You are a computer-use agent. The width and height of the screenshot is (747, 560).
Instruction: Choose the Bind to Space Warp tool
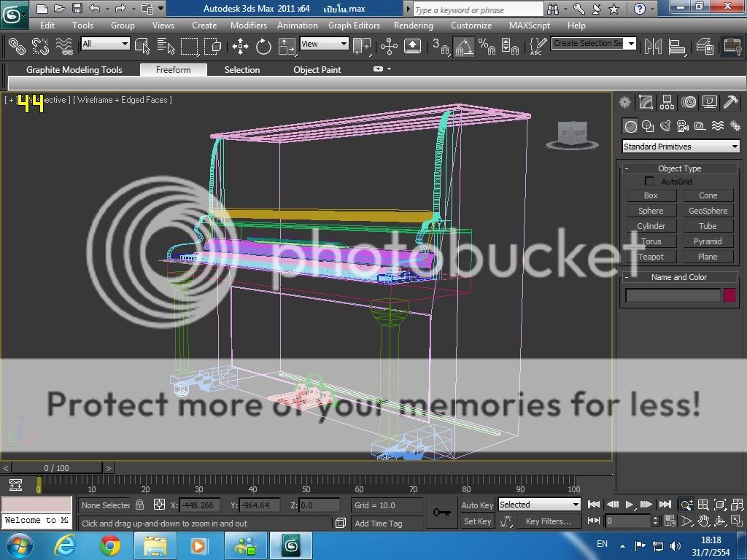[x=64, y=46]
